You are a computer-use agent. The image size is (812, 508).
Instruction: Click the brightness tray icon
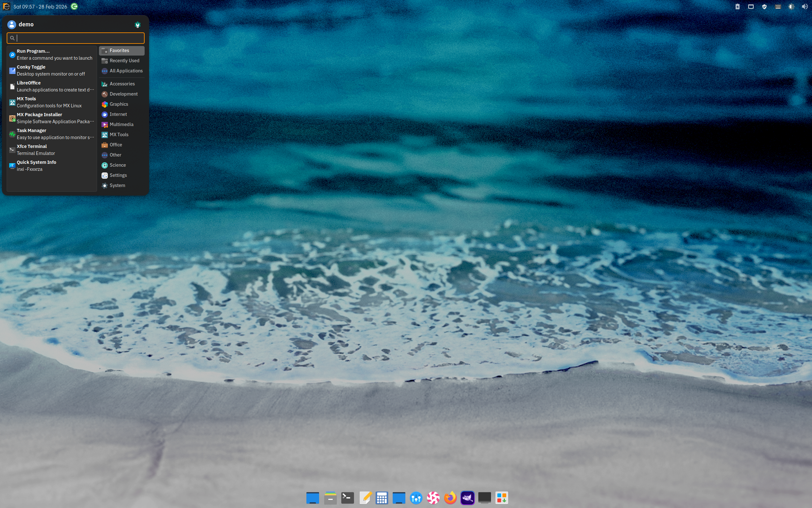pyautogui.click(x=791, y=6)
